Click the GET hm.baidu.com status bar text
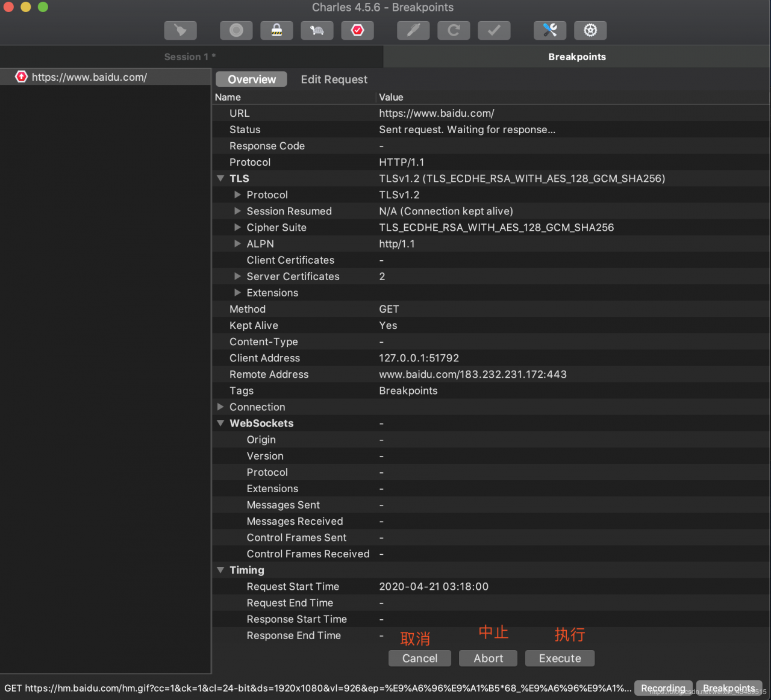Viewport: 771px width, 700px height. (318, 688)
